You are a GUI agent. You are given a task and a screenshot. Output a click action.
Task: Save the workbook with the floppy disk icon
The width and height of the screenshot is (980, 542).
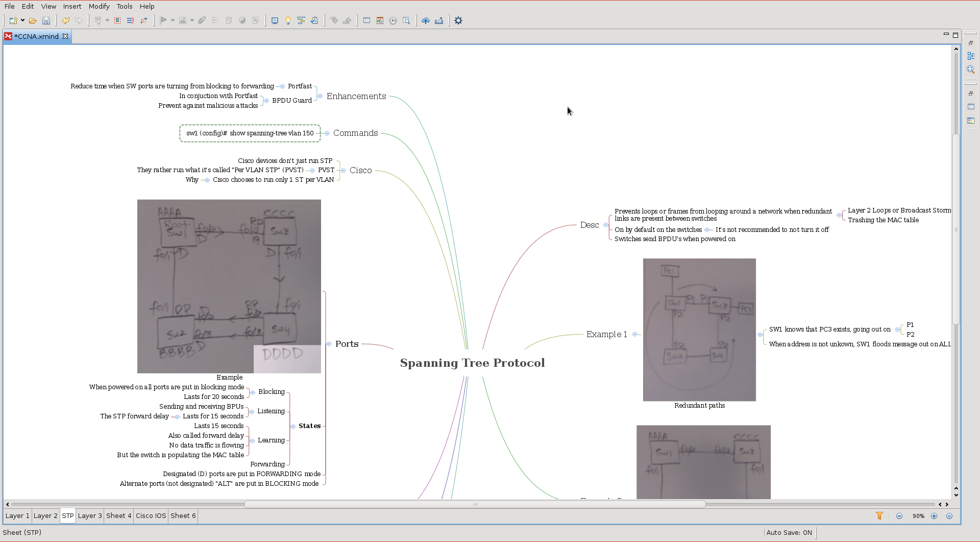click(46, 20)
